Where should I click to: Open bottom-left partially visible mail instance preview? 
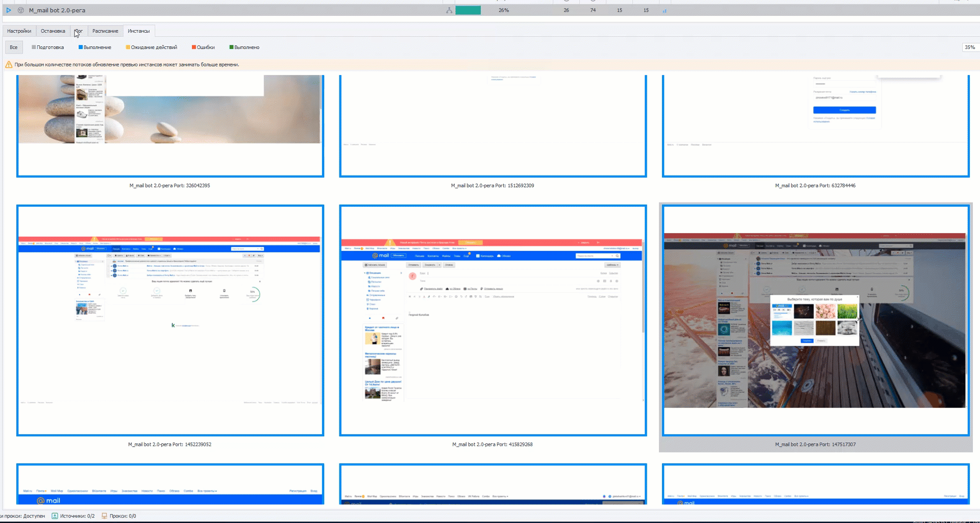tap(170, 484)
